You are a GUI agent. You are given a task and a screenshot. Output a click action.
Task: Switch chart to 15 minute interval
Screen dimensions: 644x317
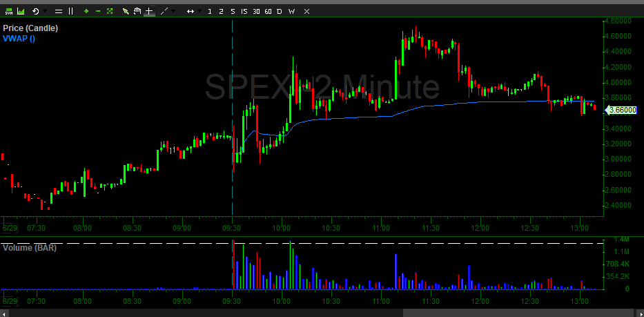244,12
